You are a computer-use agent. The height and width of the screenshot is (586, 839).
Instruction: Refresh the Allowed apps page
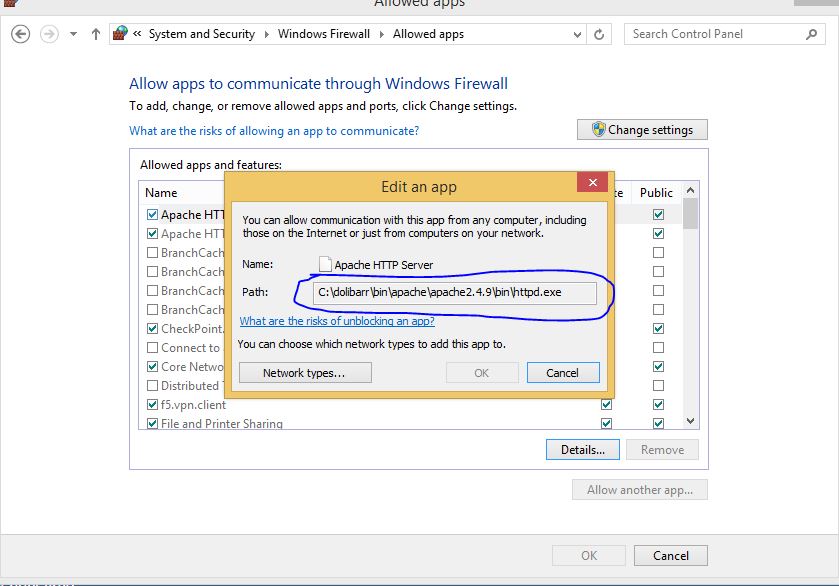[599, 34]
